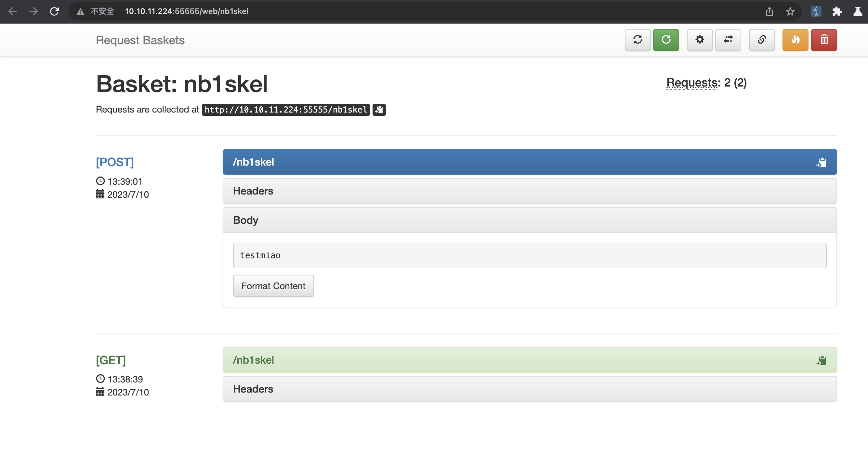Viewport: 868px width, 456px height.
Task: Reload the page in the browser
Action: (54, 11)
